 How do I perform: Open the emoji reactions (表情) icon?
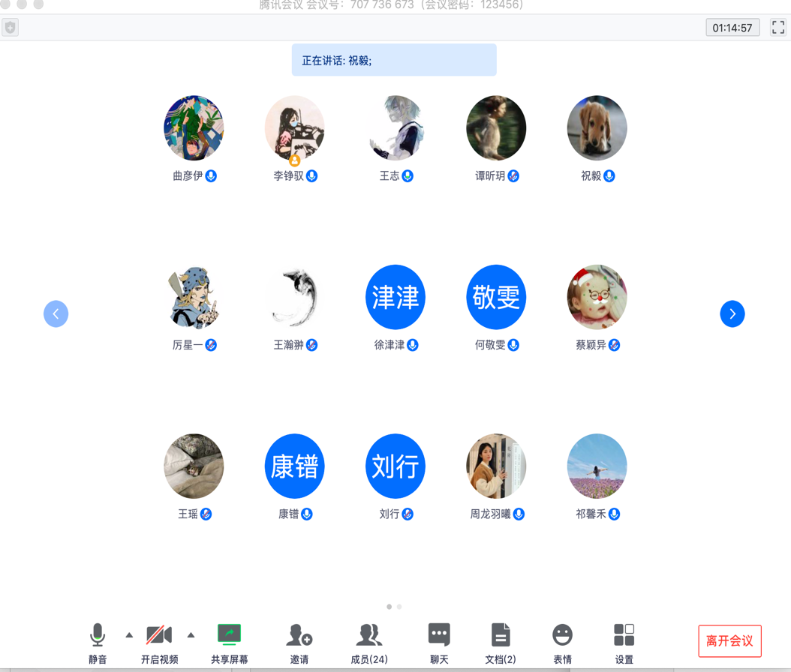(562, 635)
